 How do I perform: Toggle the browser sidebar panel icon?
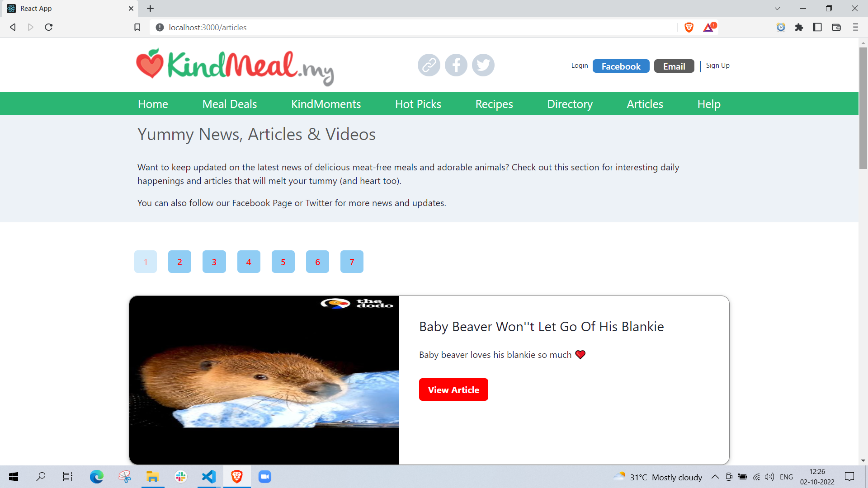point(817,28)
